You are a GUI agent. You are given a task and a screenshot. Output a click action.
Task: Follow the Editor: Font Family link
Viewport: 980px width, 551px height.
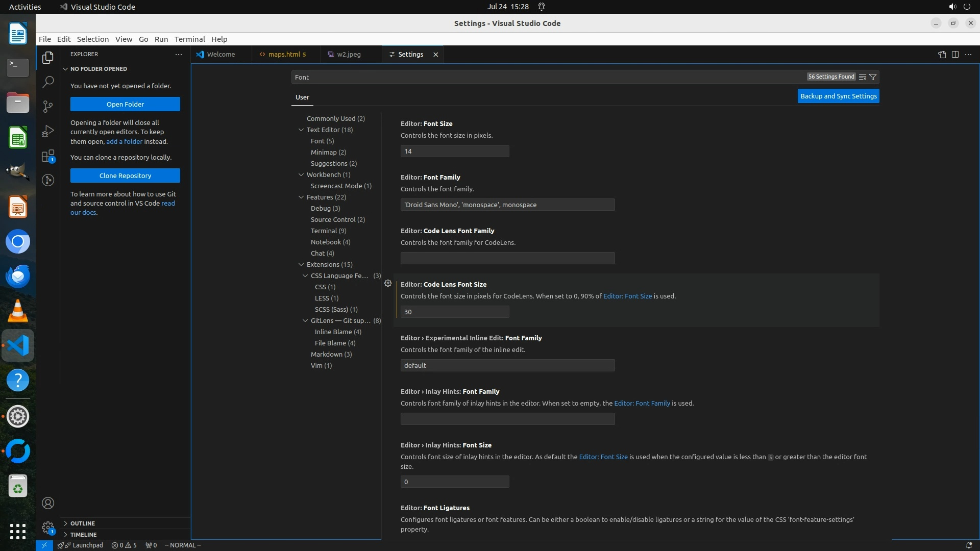tap(642, 403)
